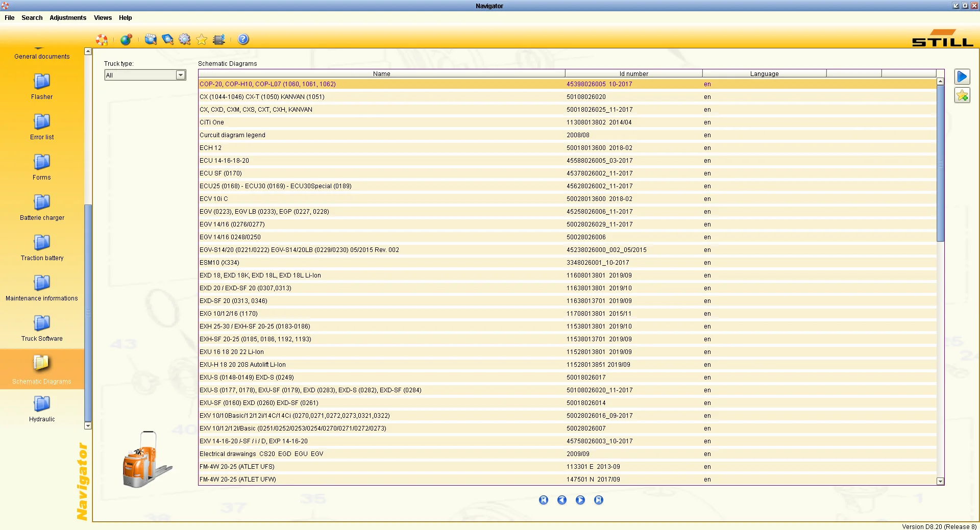Open the Error list sidebar folder
The height and width of the screenshot is (530, 980).
pos(42,127)
